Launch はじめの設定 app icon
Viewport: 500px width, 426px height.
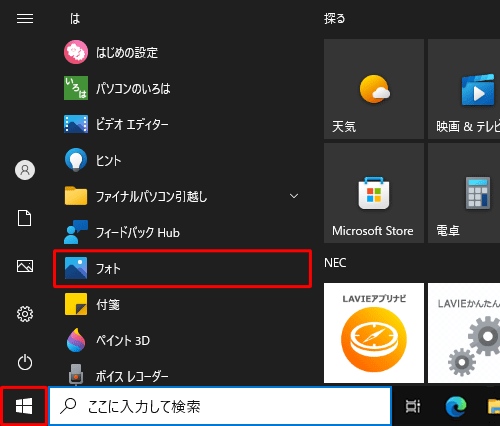pos(76,52)
